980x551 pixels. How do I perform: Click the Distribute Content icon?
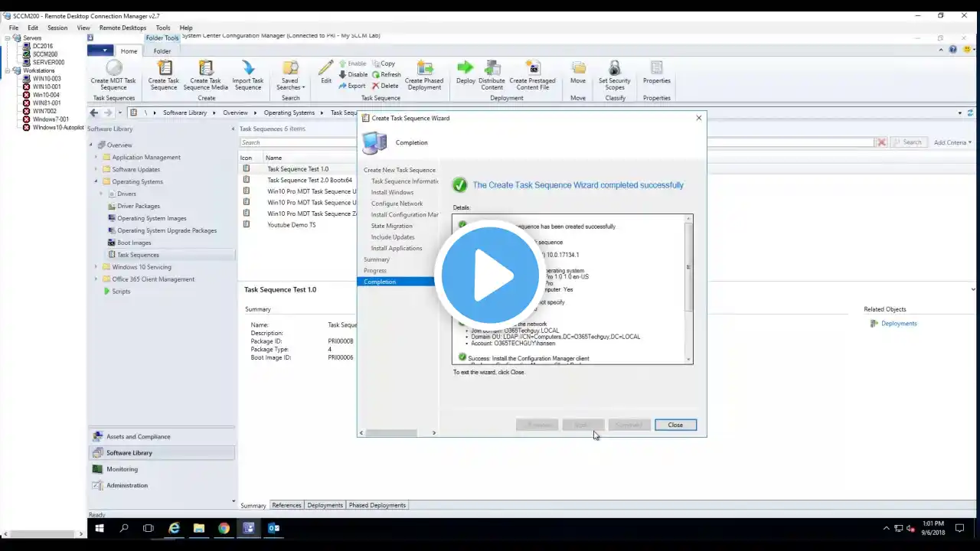coord(492,68)
